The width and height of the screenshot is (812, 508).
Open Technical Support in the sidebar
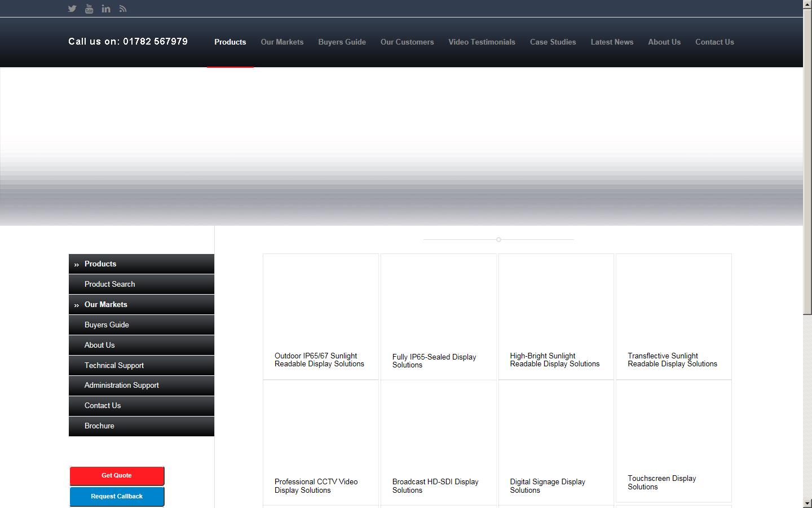coord(113,365)
